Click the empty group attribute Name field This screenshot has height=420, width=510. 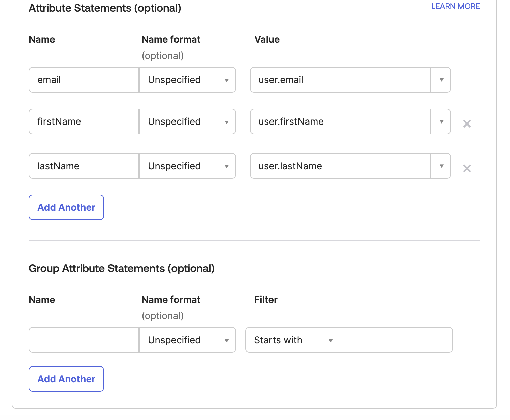pos(83,340)
